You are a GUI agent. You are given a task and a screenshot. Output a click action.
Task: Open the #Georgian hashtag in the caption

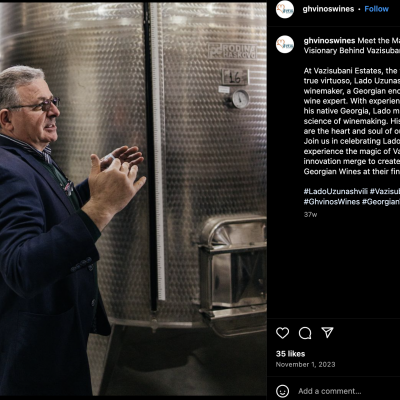(x=381, y=202)
